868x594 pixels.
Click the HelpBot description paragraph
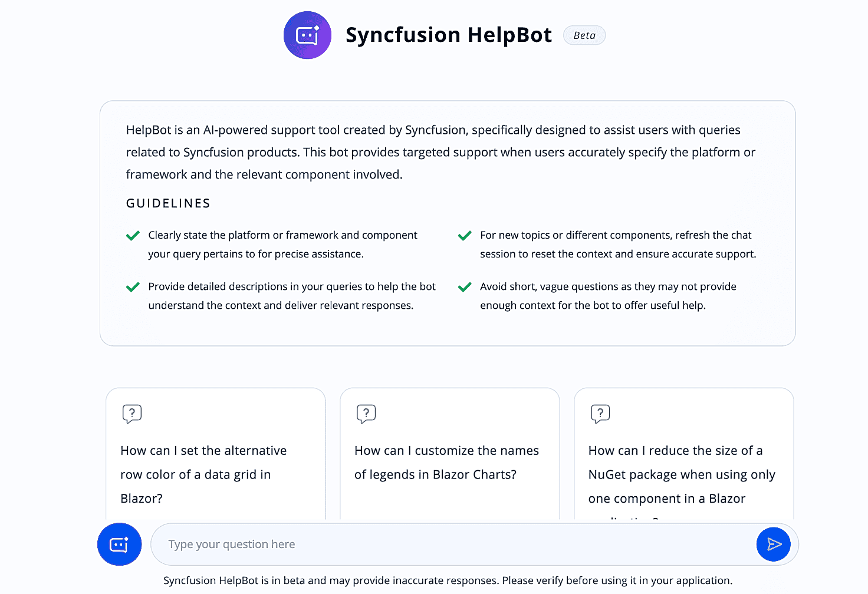[439, 152]
